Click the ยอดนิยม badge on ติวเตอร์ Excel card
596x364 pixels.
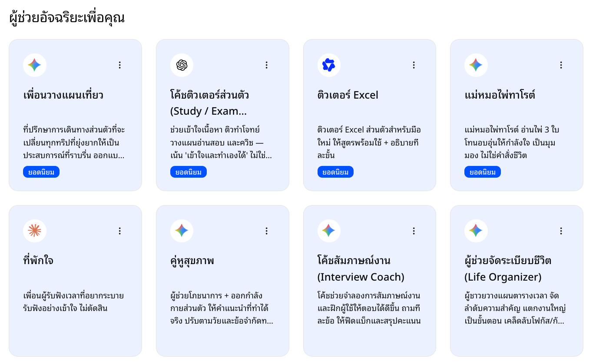[335, 172]
